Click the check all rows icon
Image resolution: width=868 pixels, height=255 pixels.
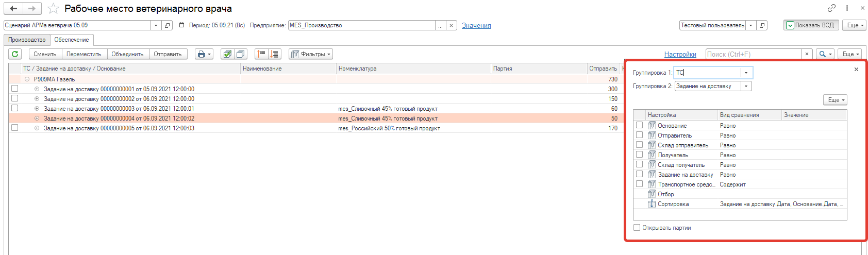tap(227, 54)
